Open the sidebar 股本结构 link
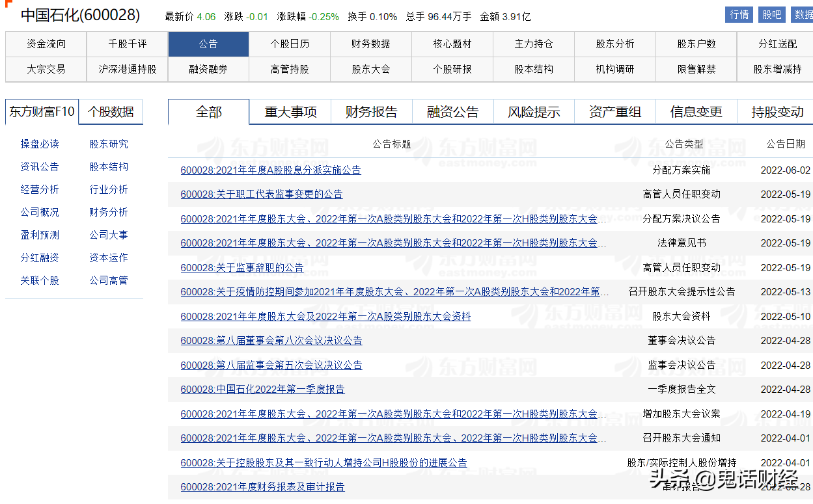Image resolution: width=813 pixels, height=504 pixels. 109,166
